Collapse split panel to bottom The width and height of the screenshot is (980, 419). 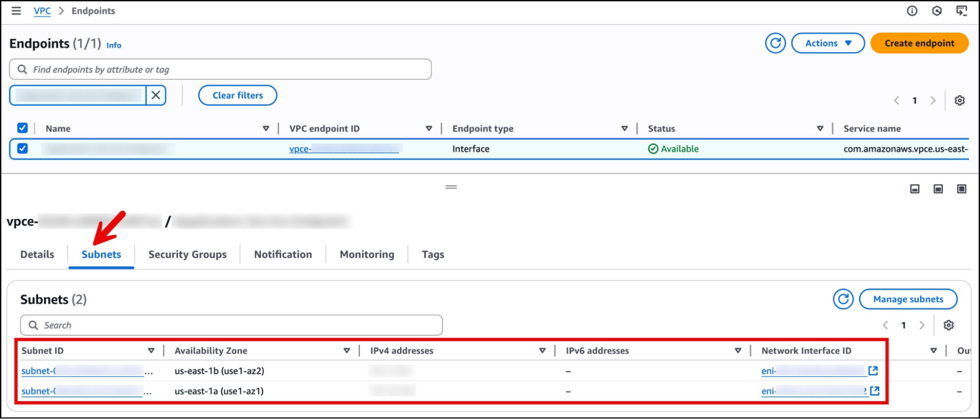pos(915,189)
